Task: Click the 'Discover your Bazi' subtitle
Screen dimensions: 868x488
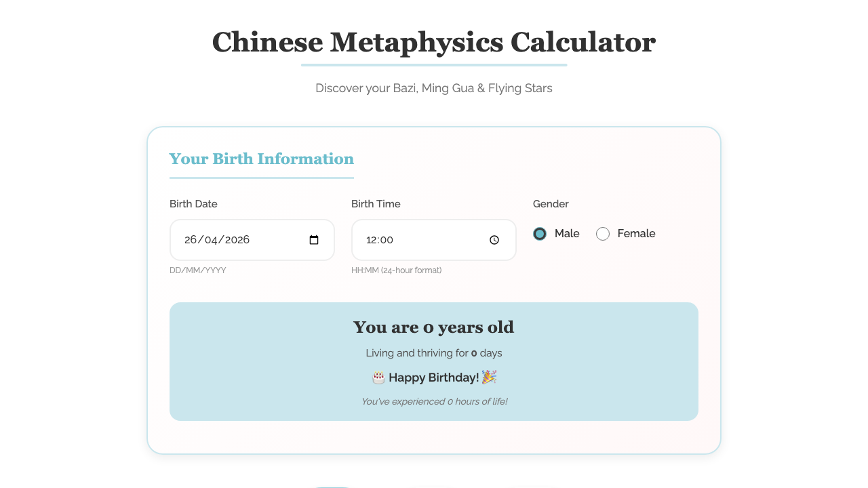Action: point(433,88)
